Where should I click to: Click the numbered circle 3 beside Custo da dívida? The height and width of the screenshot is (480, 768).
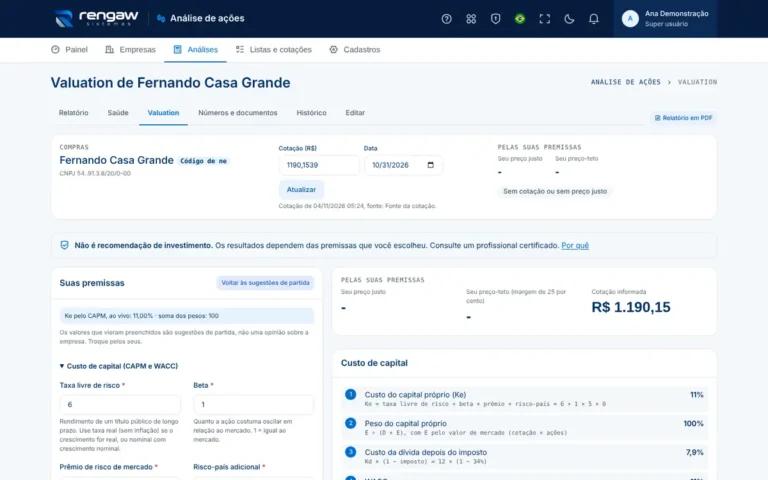(350, 452)
